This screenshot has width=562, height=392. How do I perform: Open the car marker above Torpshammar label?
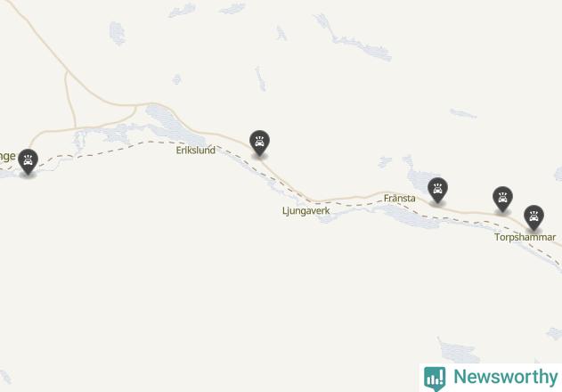point(533,217)
